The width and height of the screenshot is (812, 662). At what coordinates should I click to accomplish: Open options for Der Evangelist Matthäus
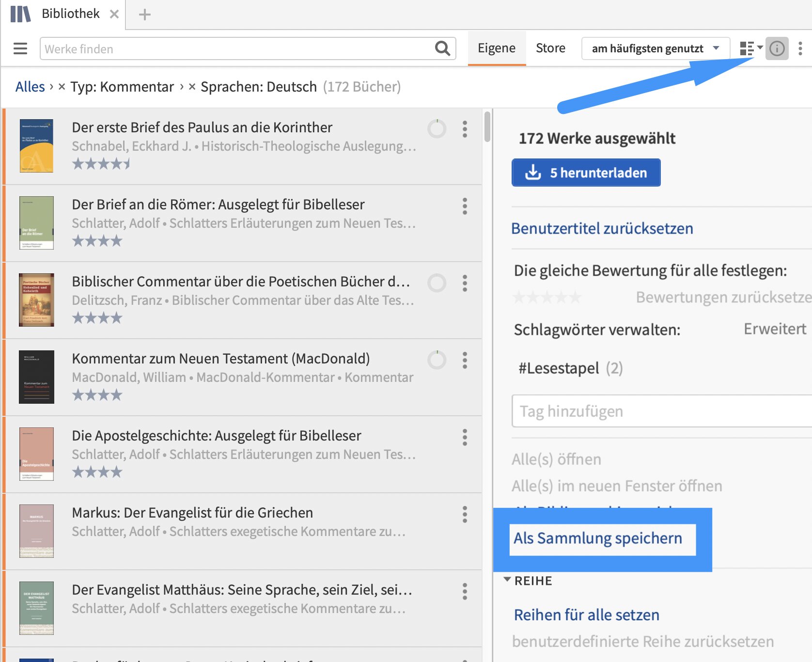click(x=465, y=591)
